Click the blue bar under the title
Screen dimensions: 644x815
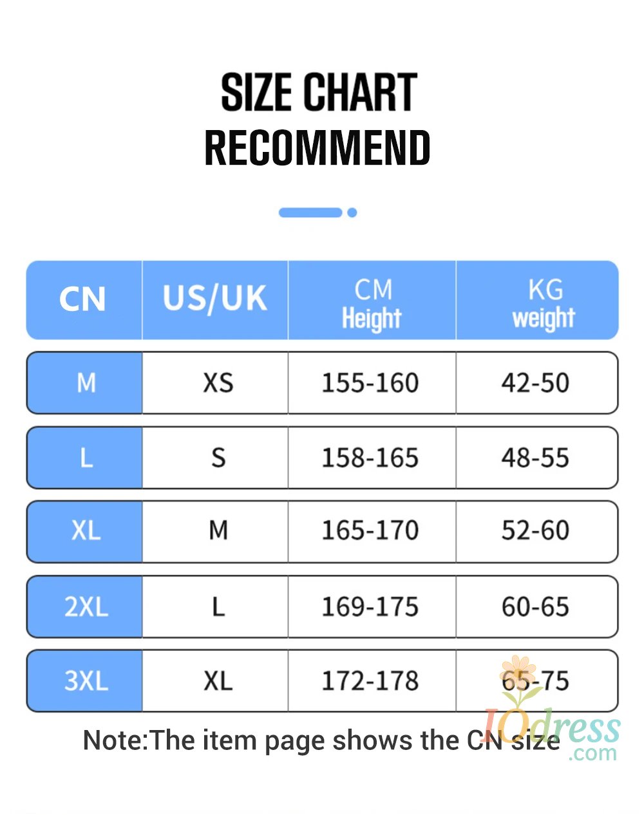tap(310, 212)
